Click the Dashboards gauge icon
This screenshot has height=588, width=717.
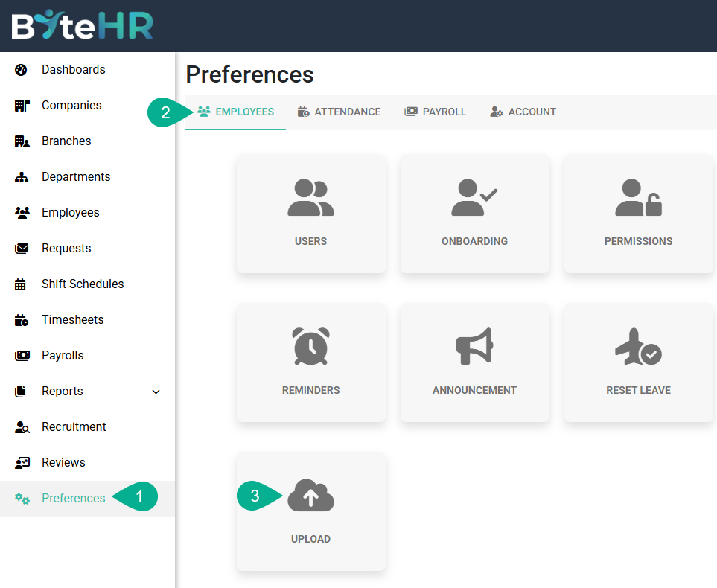click(x=21, y=70)
